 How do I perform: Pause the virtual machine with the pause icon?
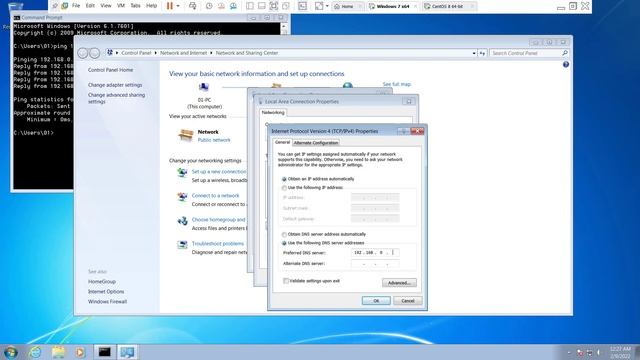click(170, 6)
